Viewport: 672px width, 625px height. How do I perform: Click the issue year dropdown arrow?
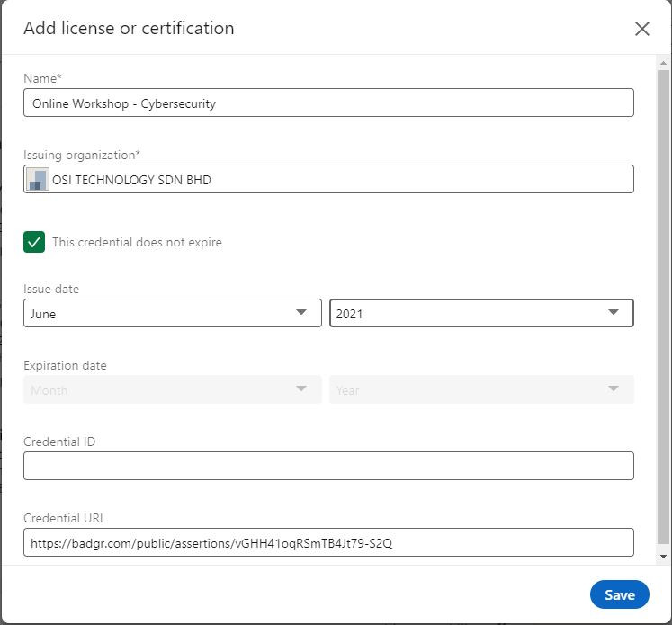614,312
